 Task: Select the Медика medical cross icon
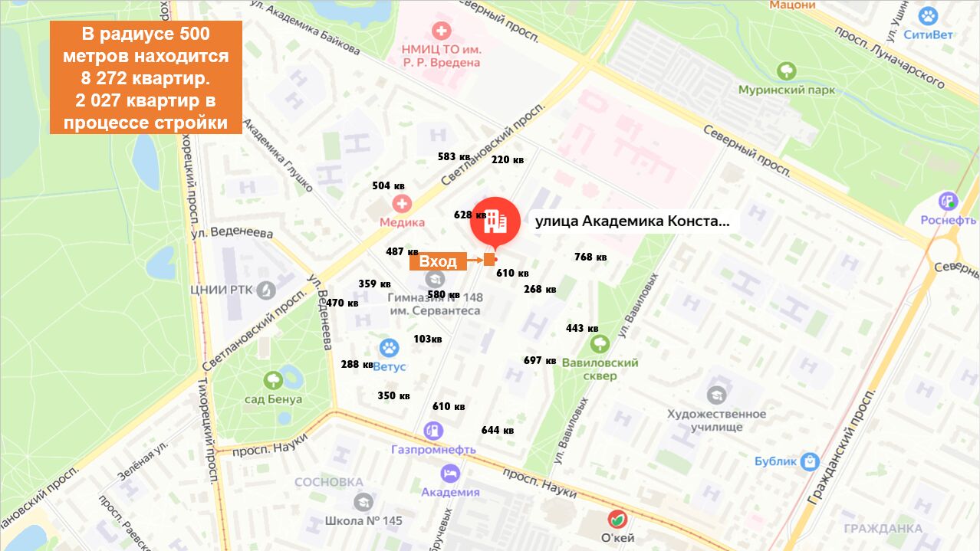tap(402, 204)
